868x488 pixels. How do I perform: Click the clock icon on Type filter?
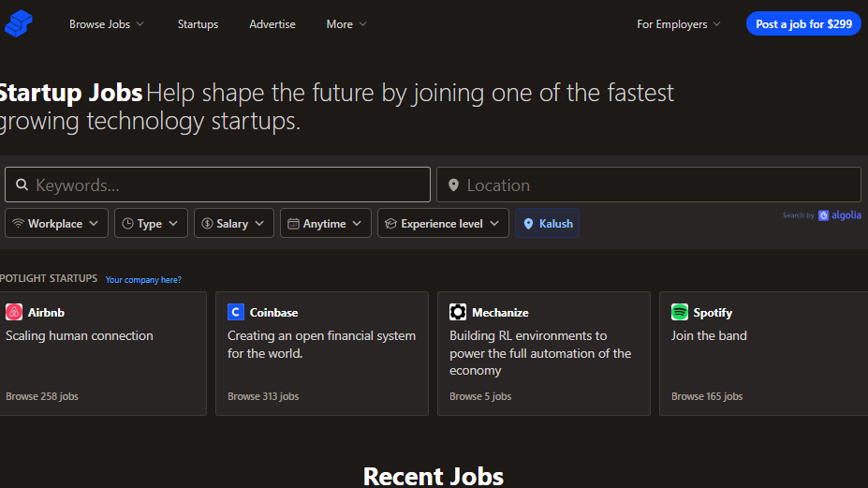(x=128, y=223)
